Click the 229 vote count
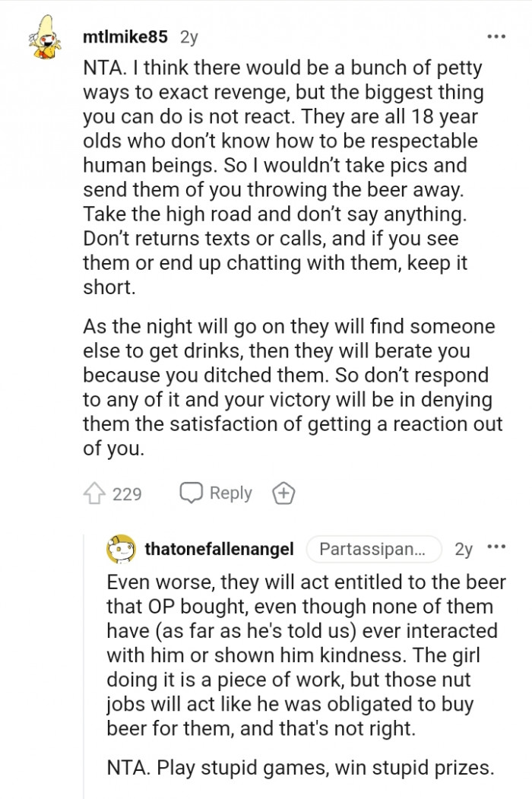532x799 pixels. (127, 494)
